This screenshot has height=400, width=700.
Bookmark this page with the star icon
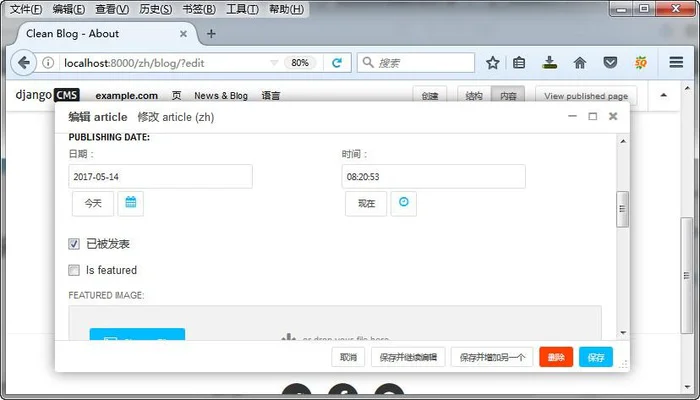tap(492, 63)
